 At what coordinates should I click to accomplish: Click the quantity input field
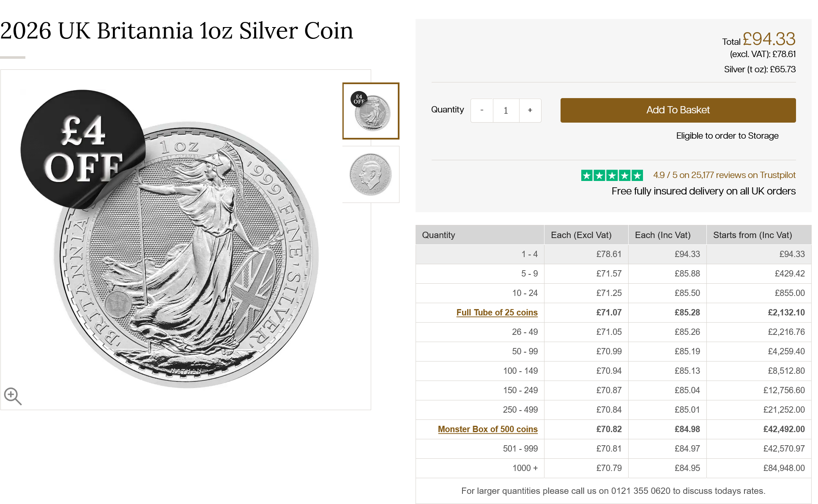pyautogui.click(x=506, y=110)
